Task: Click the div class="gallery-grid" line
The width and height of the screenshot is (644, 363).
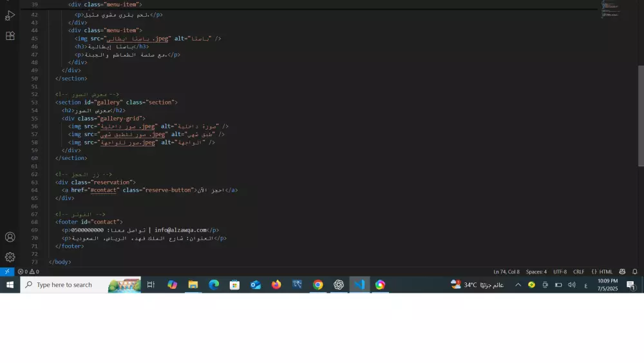Action: [x=104, y=119]
